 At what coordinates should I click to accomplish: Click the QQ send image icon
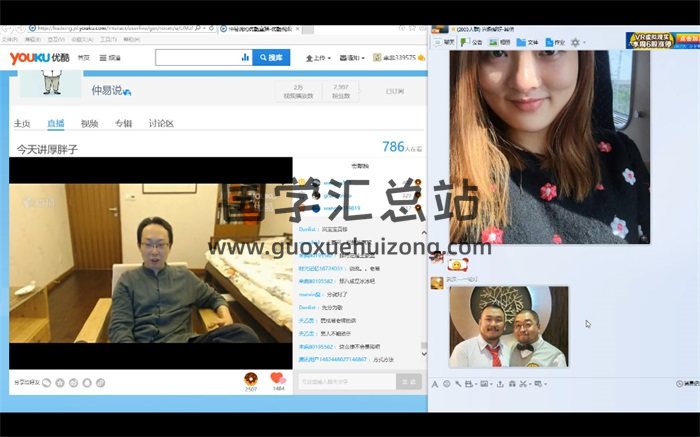coord(485,384)
